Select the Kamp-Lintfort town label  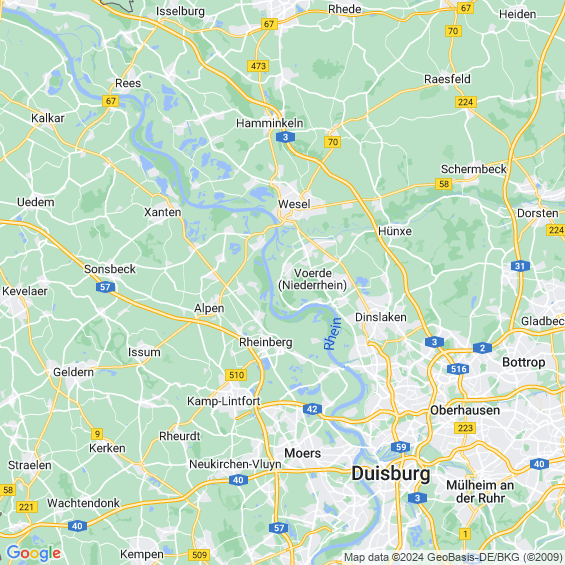[x=223, y=401]
